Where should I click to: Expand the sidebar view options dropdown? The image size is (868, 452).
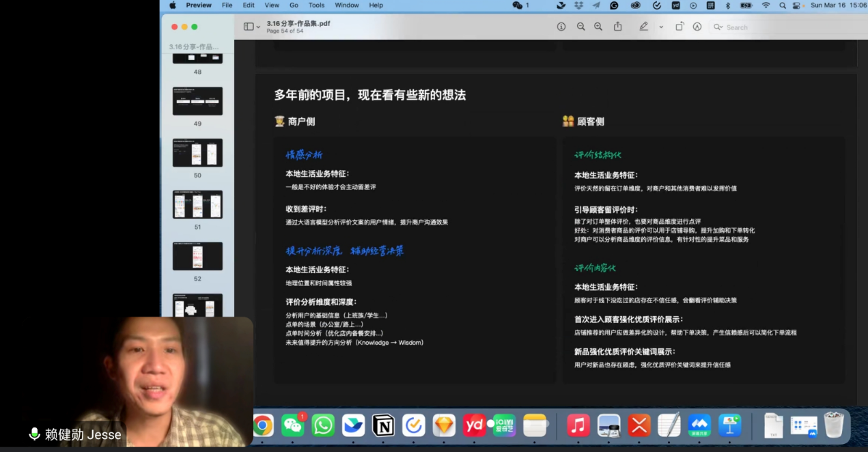pos(252,27)
